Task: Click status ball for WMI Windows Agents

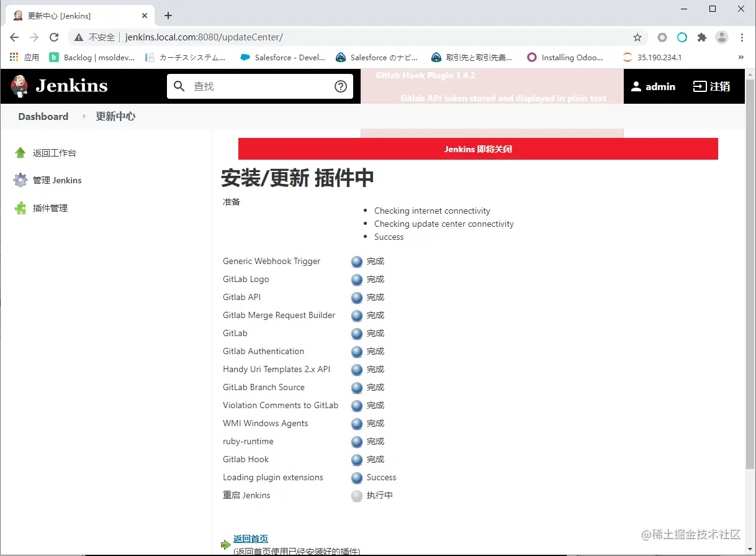Action: pos(357,424)
